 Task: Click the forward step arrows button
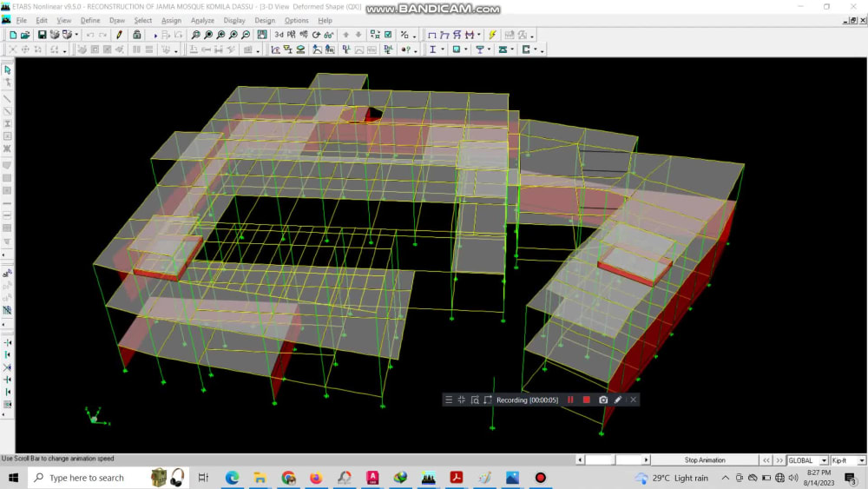tap(779, 460)
